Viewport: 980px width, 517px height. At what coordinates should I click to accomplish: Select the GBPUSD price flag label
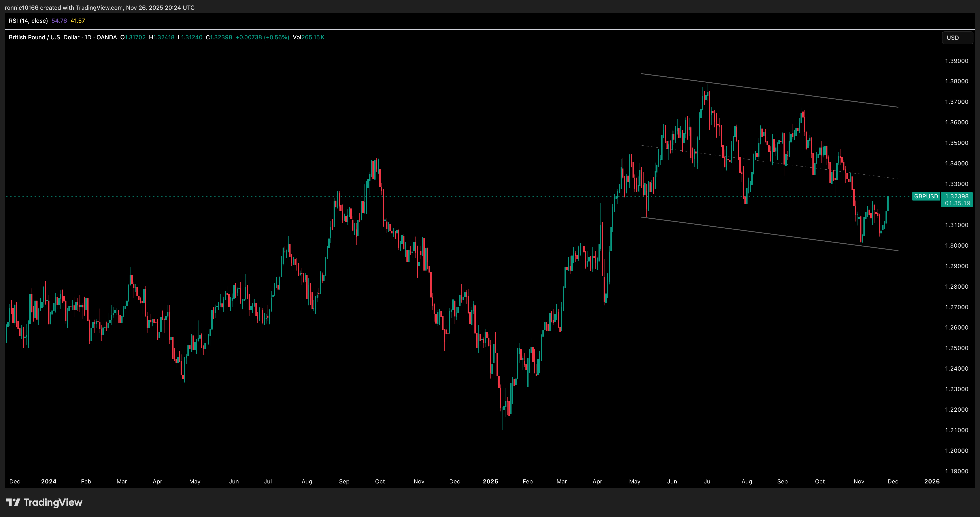(926, 196)
